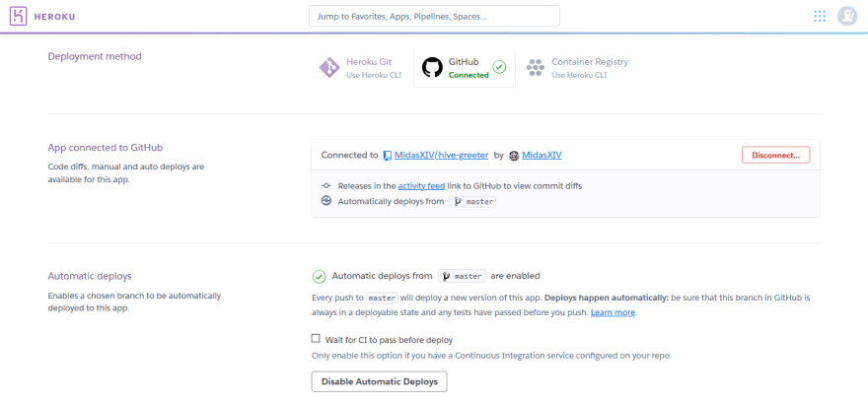Click App connected to GitHub heading
The height and width of the screenshot is (402, 868).
[106, 148]
